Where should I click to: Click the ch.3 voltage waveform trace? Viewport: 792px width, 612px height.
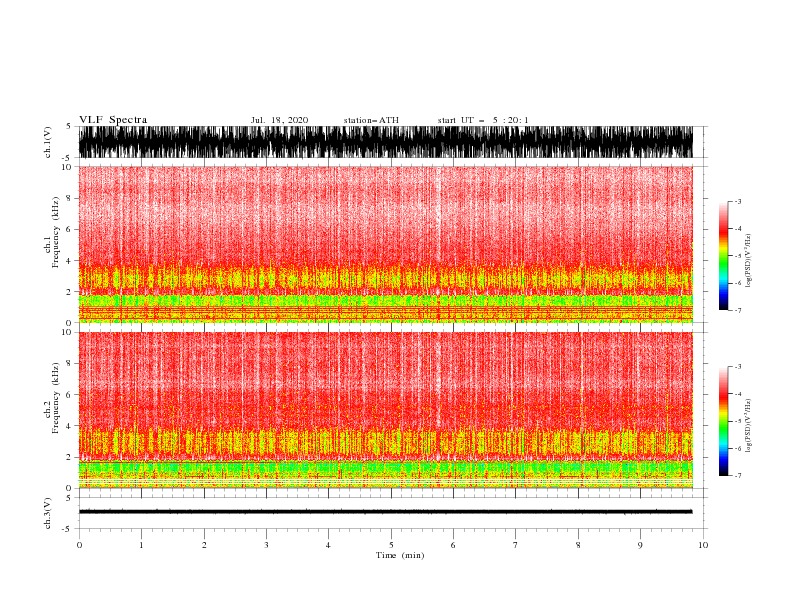click(385, 512)
